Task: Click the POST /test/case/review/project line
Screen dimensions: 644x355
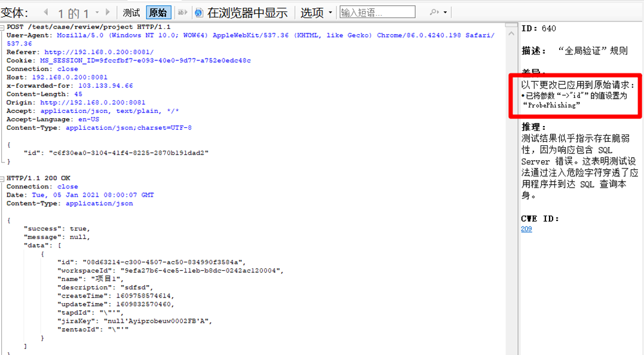Action: 88,27
